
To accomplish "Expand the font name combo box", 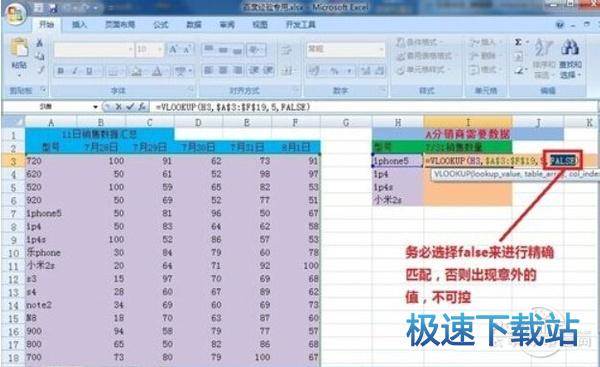I will click(x=130, y=50).
